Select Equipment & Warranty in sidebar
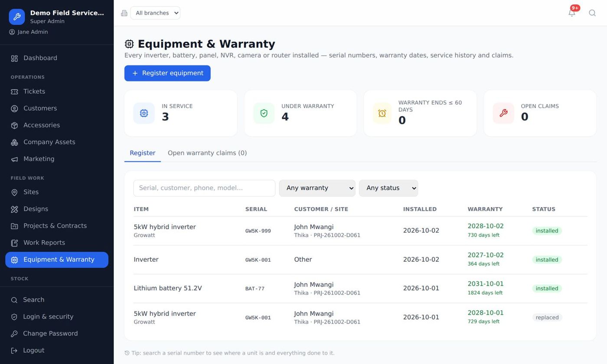 coord(57,260)
